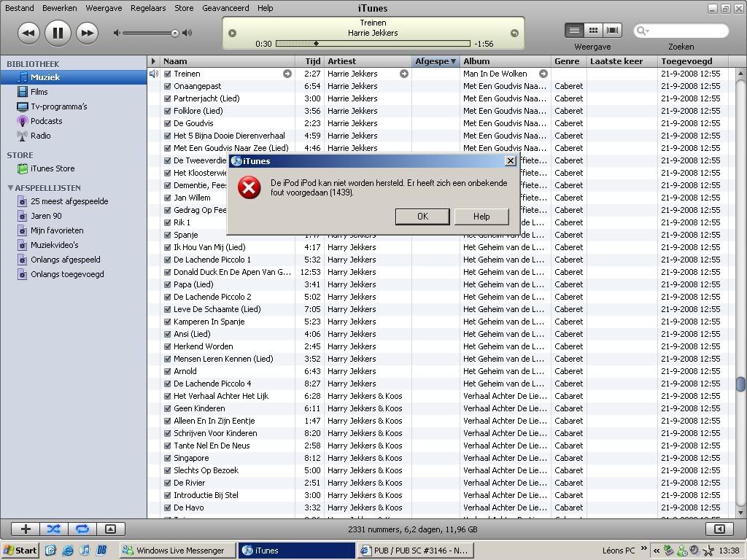Open the Geavanceerd menu
Image resolution: width=747 pixels, height=560 pixels.
pyautogui.click(x=225, y=8)
